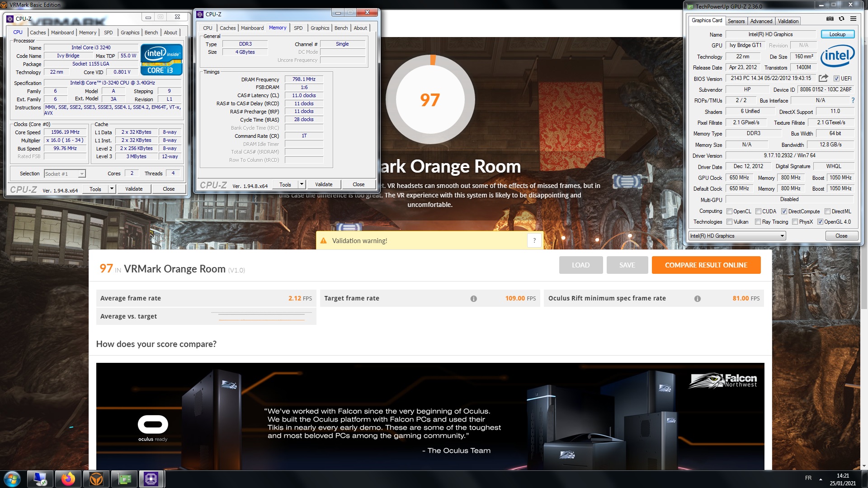Open About tab in CPU-Z CPU window
This screenshot has width=868, height=488.
point(170,33)
